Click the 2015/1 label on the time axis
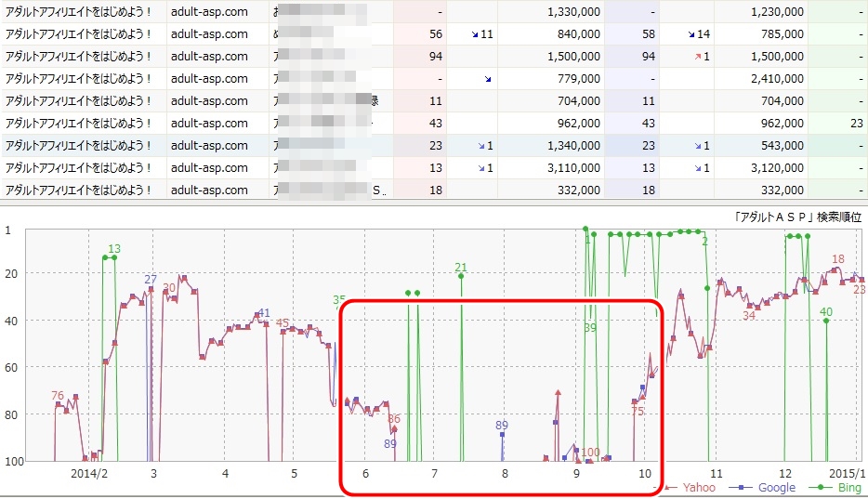868x499 pixels. coord(847,474)
